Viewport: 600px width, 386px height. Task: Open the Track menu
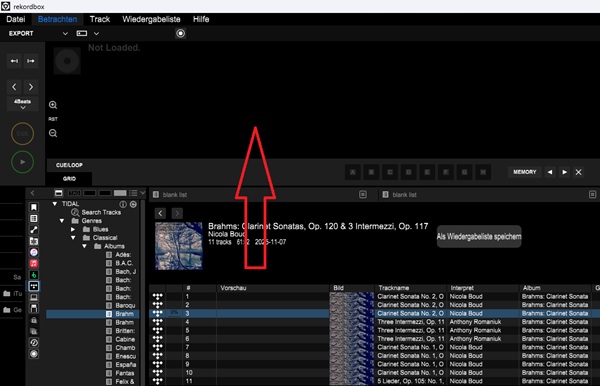[x=100, y=19]
